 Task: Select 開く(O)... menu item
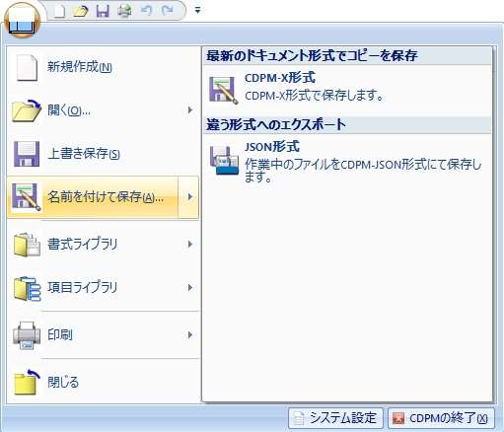tap(103, 110)
